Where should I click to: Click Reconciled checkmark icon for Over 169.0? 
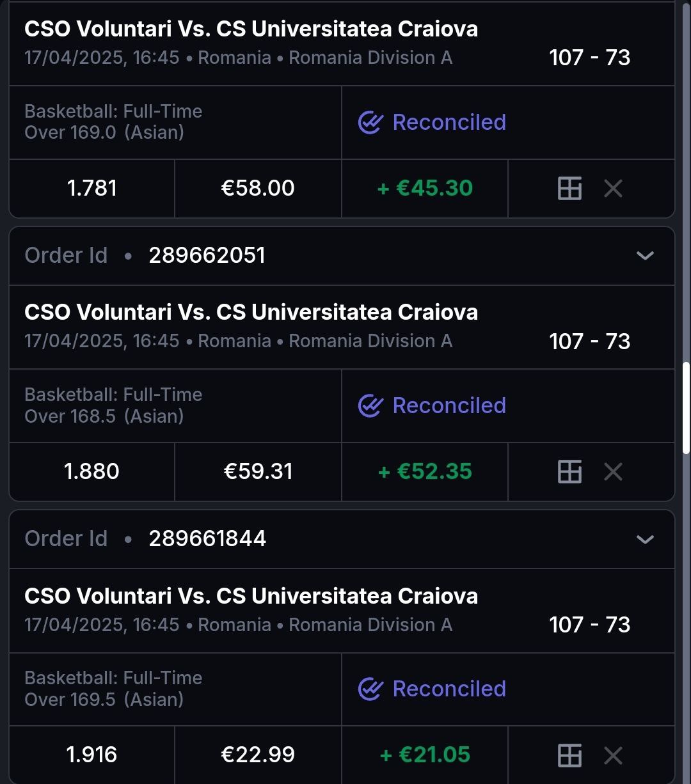(x=370, y=122)
